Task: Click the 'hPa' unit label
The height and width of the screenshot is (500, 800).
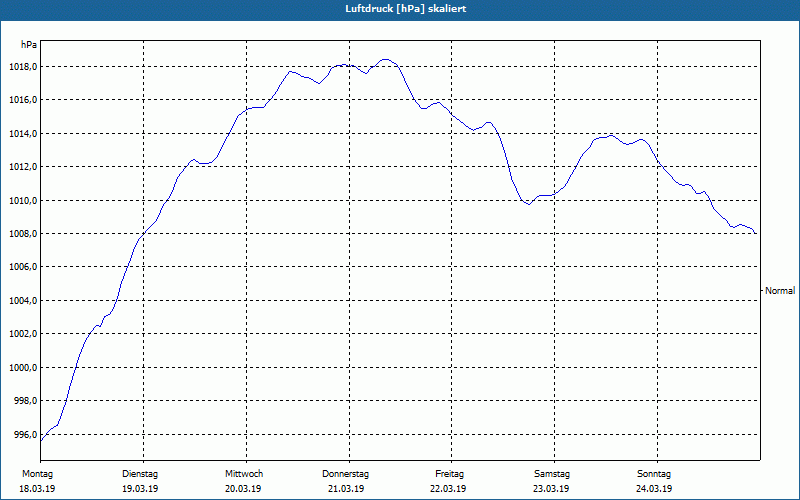Action: (x=29, y=45)
